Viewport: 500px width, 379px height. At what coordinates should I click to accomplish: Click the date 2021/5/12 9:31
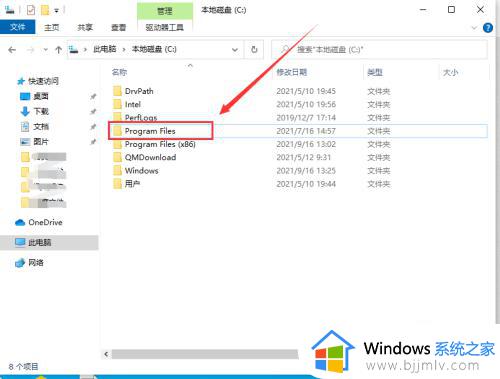(x=303, y=157)
